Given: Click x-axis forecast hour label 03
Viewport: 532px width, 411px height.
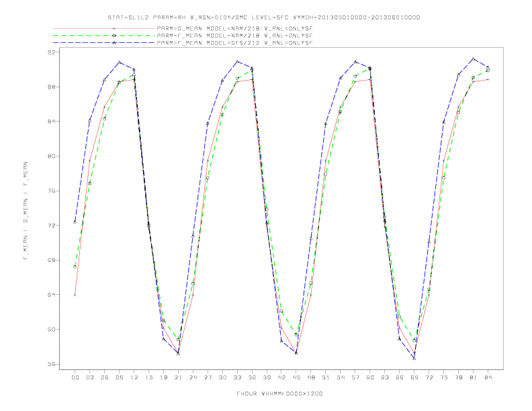Looking at the screenshot, I should coord(89,377).
